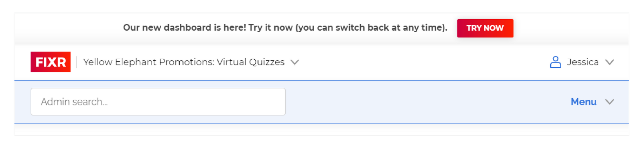Open account options from the person silhouette
644x147 pixels.
[555, 62]
